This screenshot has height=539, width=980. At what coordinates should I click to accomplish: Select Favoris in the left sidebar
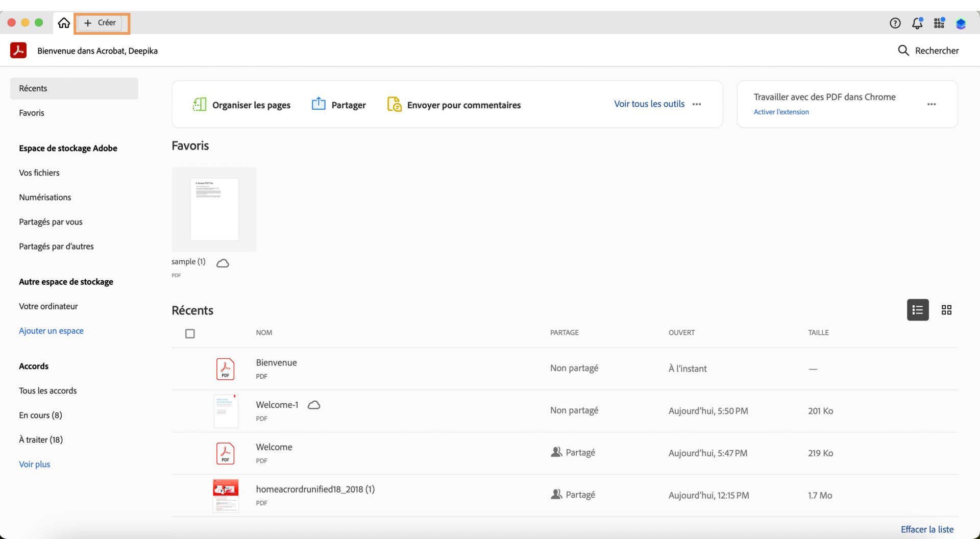click(32, 113)
